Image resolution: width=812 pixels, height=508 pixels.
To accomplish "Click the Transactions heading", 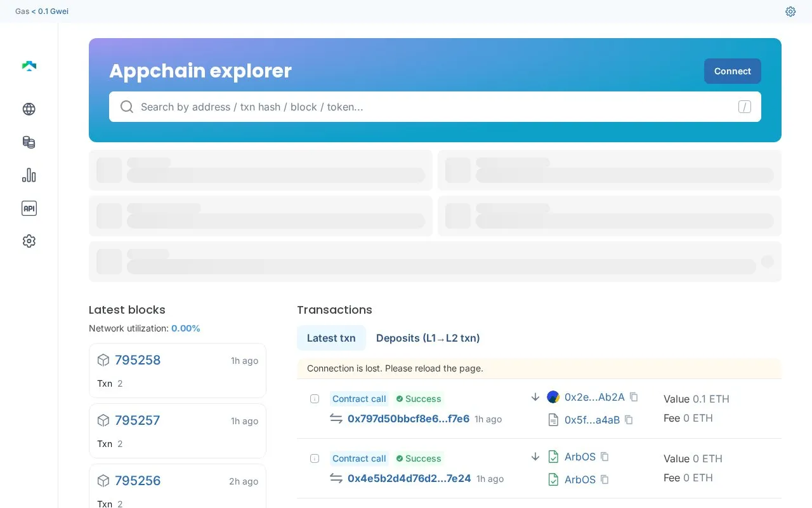I will click(334, 310).
